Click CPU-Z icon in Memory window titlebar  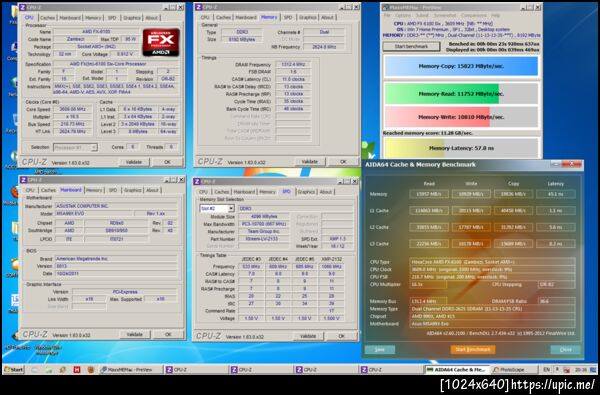point(199,7)
